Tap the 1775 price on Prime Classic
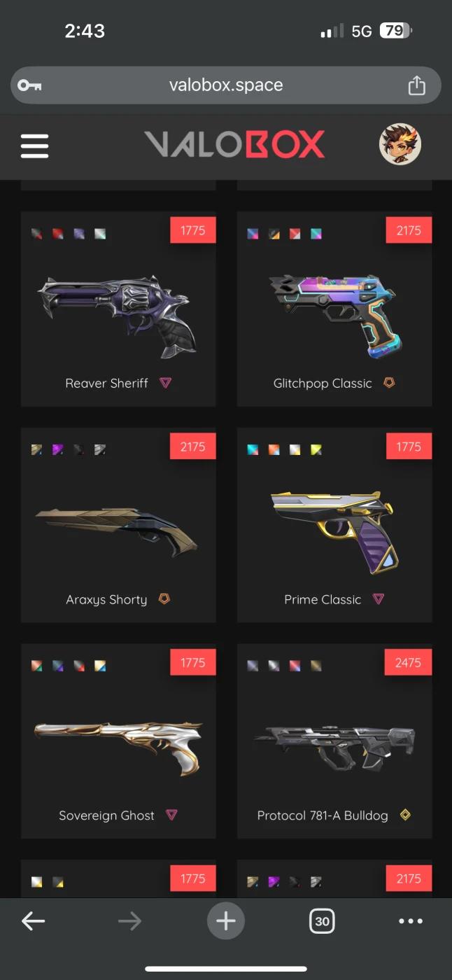Image resolution: width=452 pixels, height=980 pixels. click(x=409, y=447)
